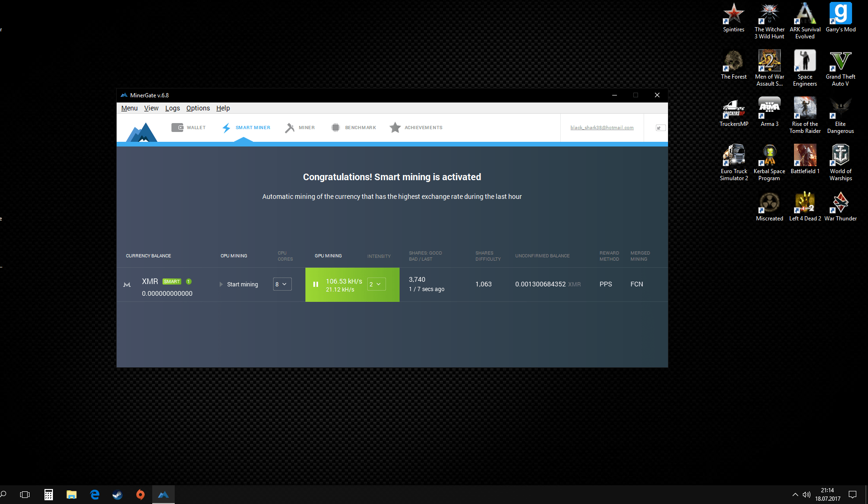Open Arma 3 desktop shortcut

click(769, 112)
